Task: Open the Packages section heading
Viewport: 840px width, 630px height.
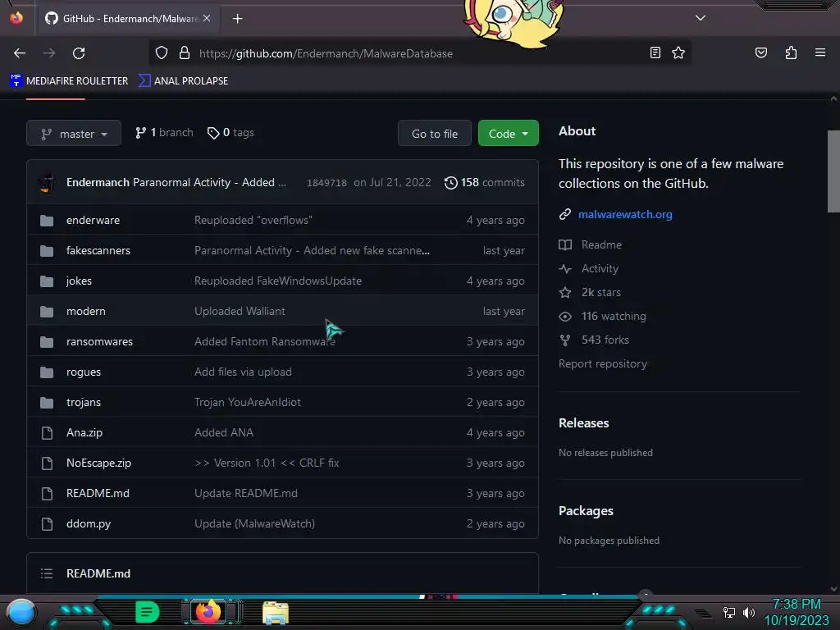Action: [586, 511]
